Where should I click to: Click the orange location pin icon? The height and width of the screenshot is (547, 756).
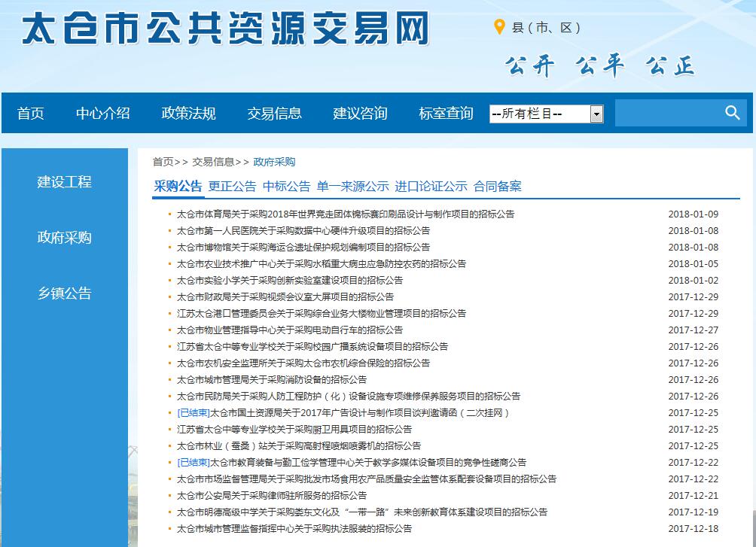pos(499,28)
